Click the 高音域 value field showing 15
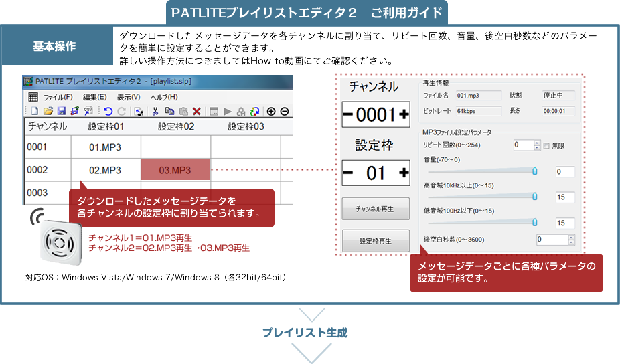The width and height of the screenshot is (620, 364). pyautogui.click(x=565, y=197)
